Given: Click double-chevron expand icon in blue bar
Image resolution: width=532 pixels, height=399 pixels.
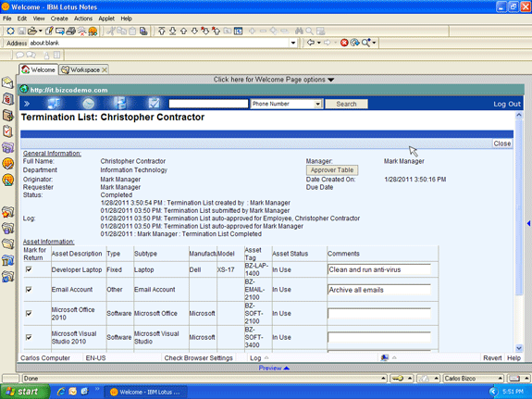Looking at the screenshot, I should pos(27,104).
